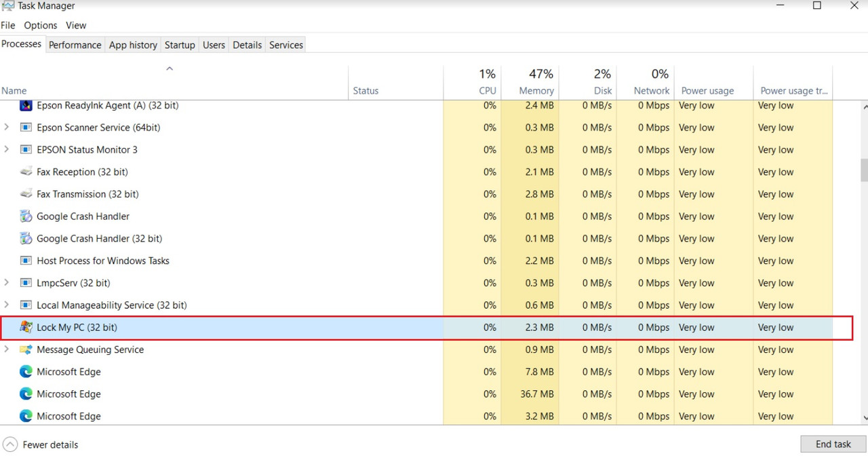Click the Edge icon with 3.2 MB memory
This screenshot has height=456, width=868.
26,416
